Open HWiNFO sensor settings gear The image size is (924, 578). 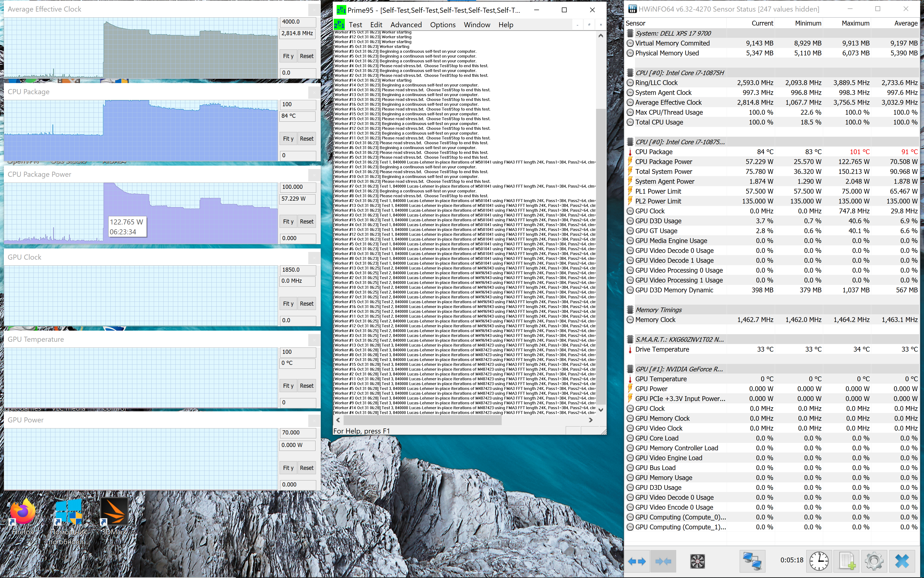(x=874, y=561)
